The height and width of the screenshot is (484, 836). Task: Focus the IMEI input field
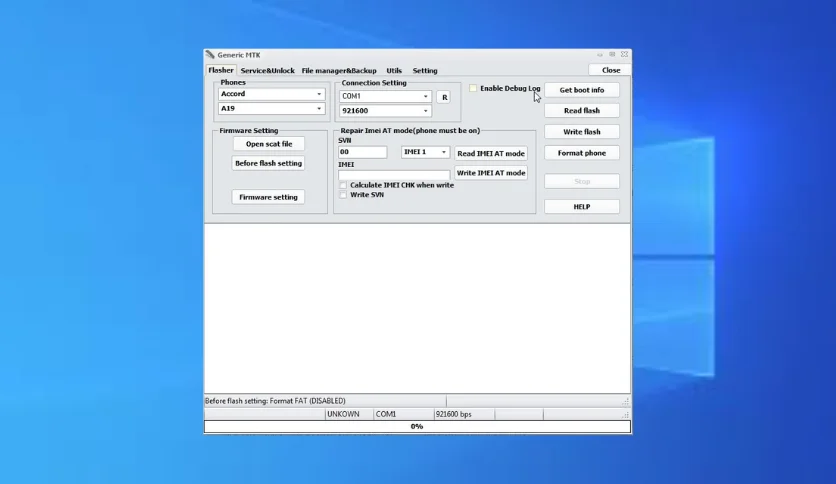(x=394, y=175)
